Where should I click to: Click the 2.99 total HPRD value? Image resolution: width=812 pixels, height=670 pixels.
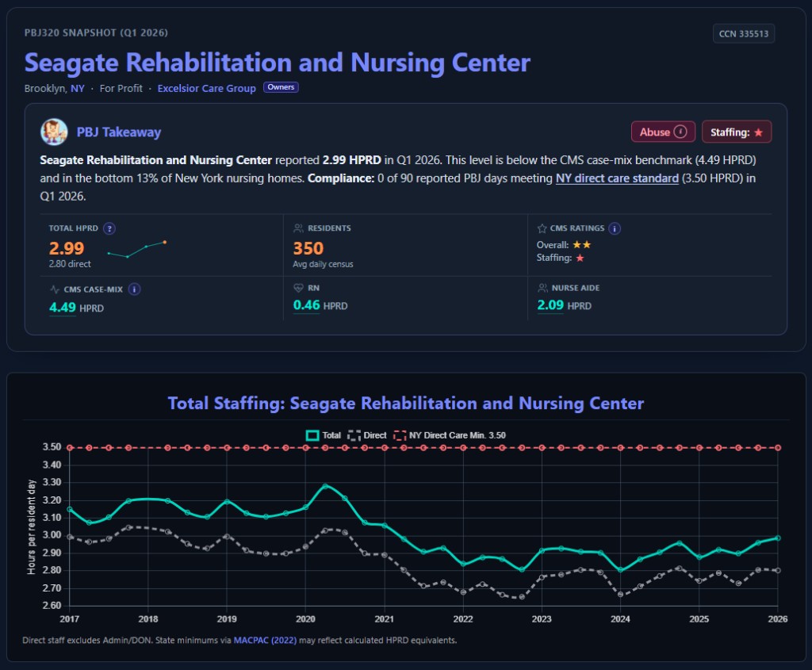(67, 248)
